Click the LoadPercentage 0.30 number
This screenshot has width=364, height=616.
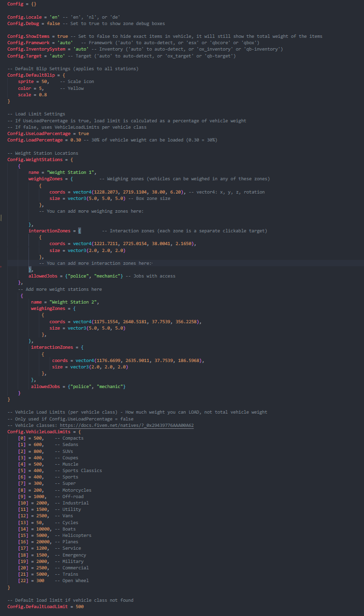coord(76,140)
